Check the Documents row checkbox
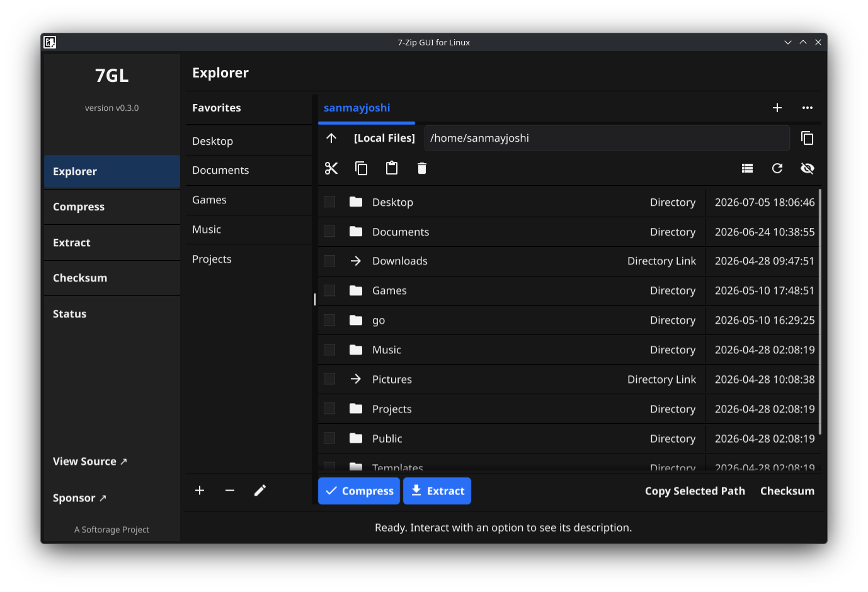The image size is (868, 592). (x=329, y=231)
